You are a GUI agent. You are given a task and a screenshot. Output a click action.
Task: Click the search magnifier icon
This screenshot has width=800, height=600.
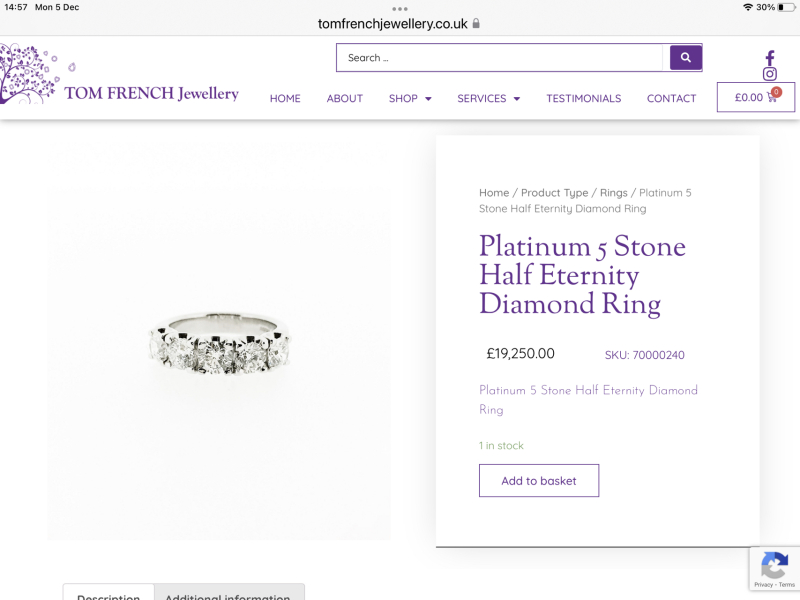pyautogui.click(x=685, y=57)
